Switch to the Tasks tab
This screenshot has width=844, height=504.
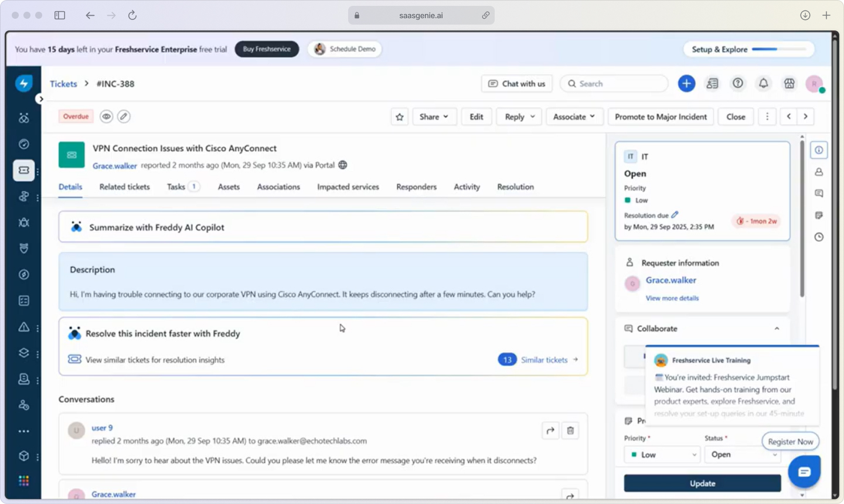pyautogui.click(x=183, y=187)
